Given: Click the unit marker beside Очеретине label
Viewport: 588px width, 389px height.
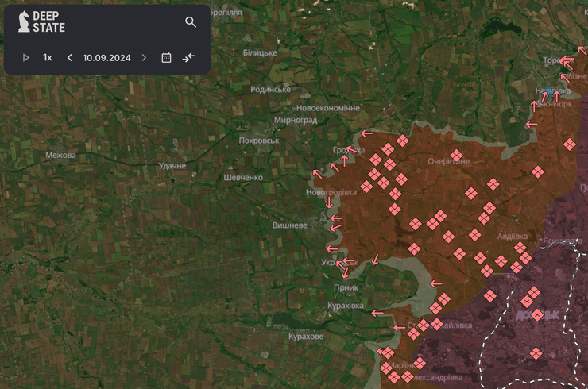Looking at the screenshot, I should point(456,155).
